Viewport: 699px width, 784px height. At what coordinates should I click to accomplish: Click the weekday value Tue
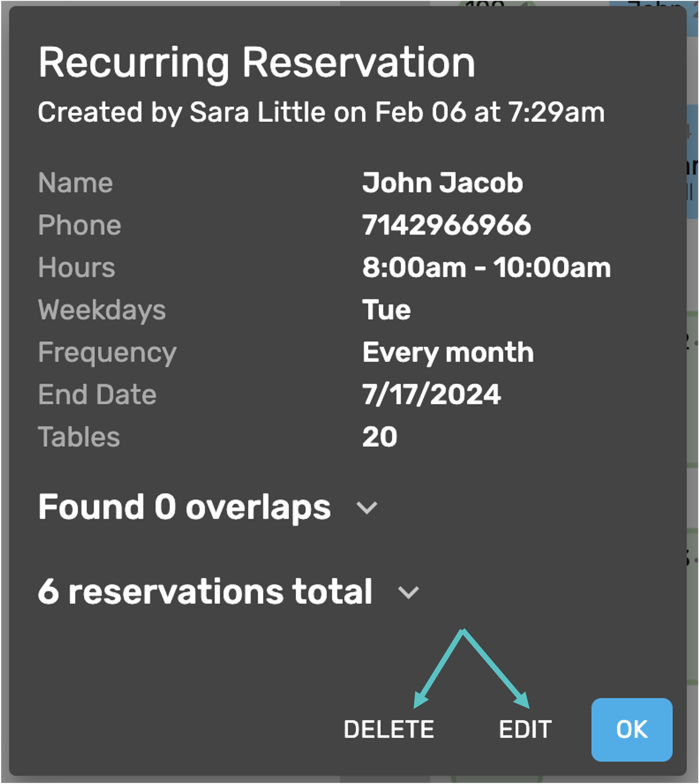pyautogui.click(x=387, y=310)
